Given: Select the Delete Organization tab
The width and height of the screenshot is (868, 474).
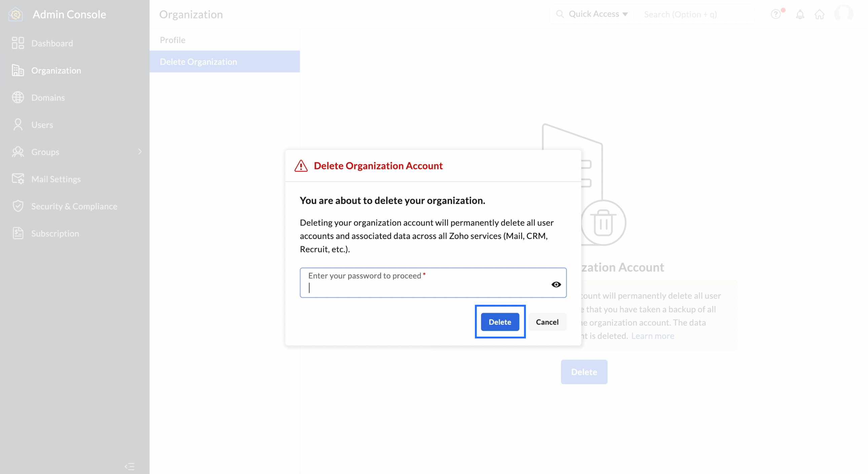Looking at the screenshot, I should pyautogui.click(x=198, y=62).
